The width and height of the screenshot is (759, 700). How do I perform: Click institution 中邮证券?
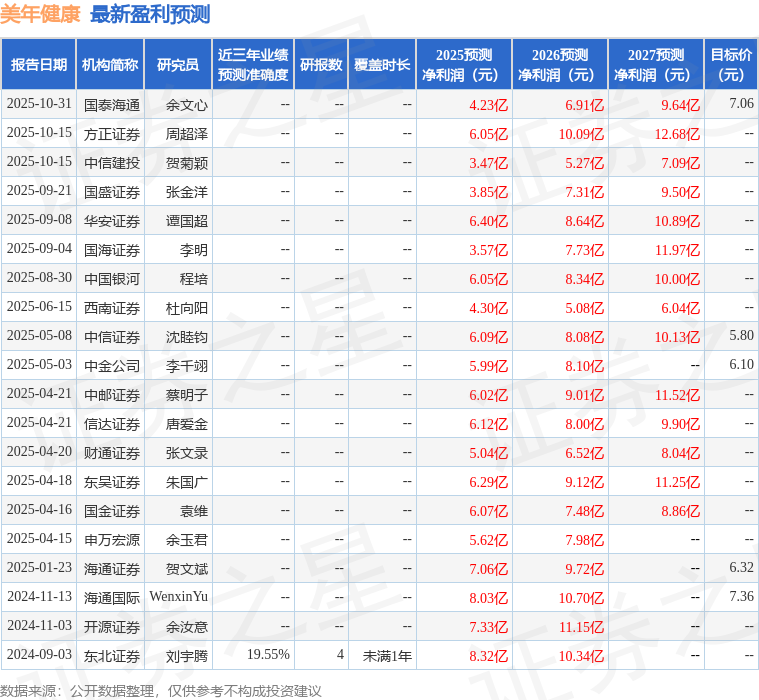pyautogui.click(x=112, y=396)
